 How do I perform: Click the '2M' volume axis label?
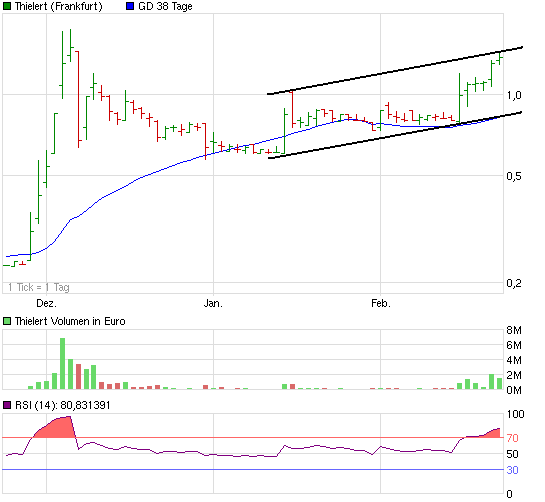click(x=514, y=375)
